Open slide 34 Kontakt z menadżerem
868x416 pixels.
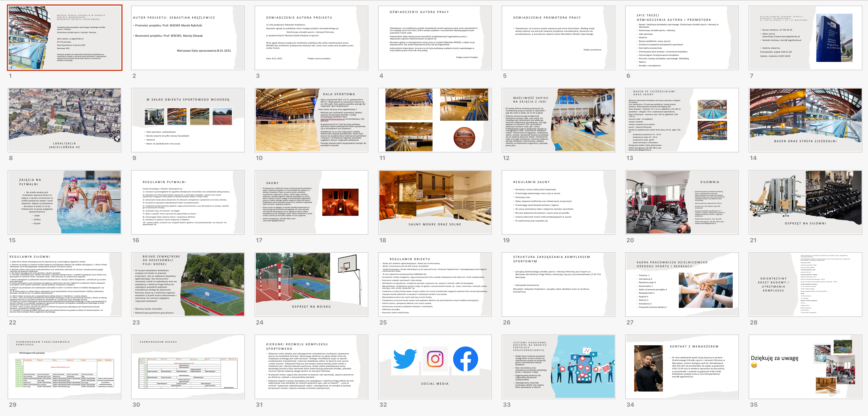click(x=682, y=367)
